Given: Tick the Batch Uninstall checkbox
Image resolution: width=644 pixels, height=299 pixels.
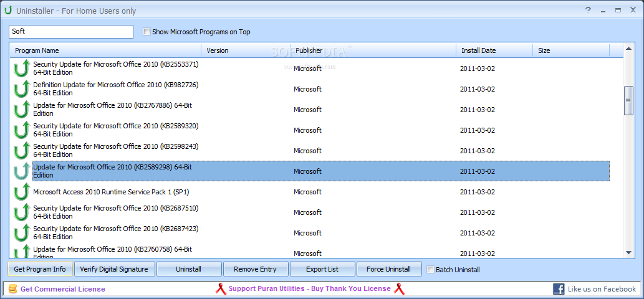Looking at the screenshot, I should (x=430, y=270).
